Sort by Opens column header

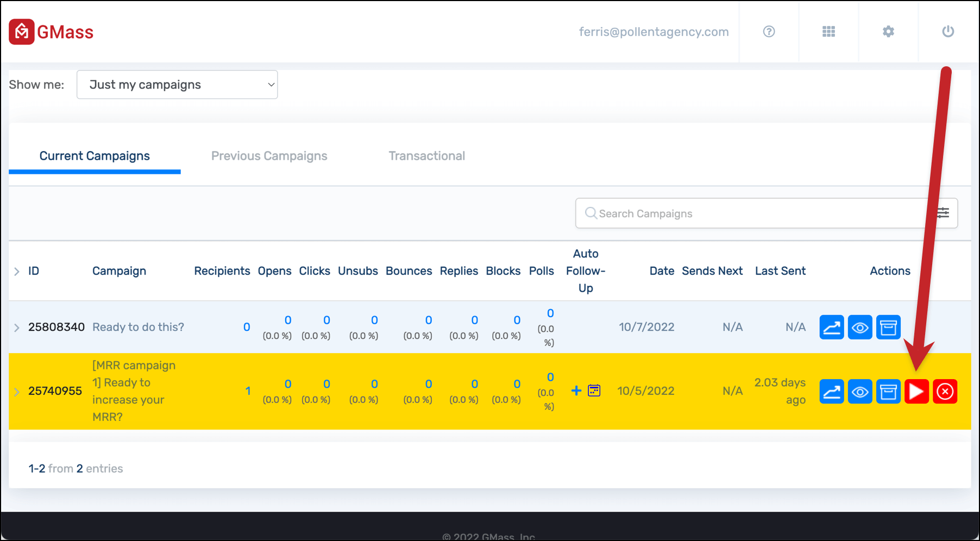[274, 271]
